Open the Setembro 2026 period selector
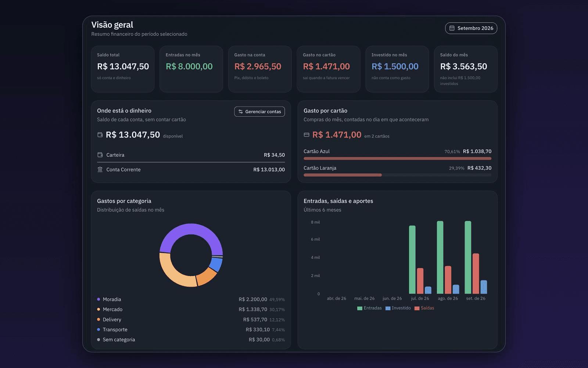 click(x=471, y=28)
